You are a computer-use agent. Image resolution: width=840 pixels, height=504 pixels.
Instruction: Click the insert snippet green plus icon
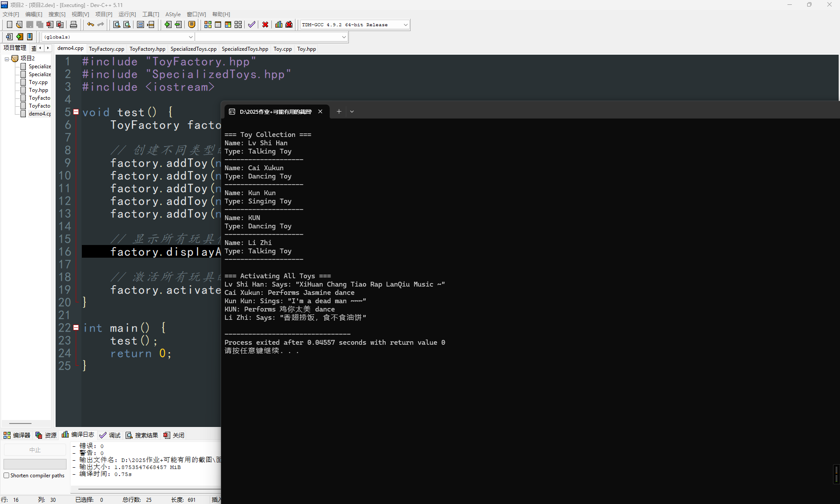pyautogui.click(x=20, y=37)
